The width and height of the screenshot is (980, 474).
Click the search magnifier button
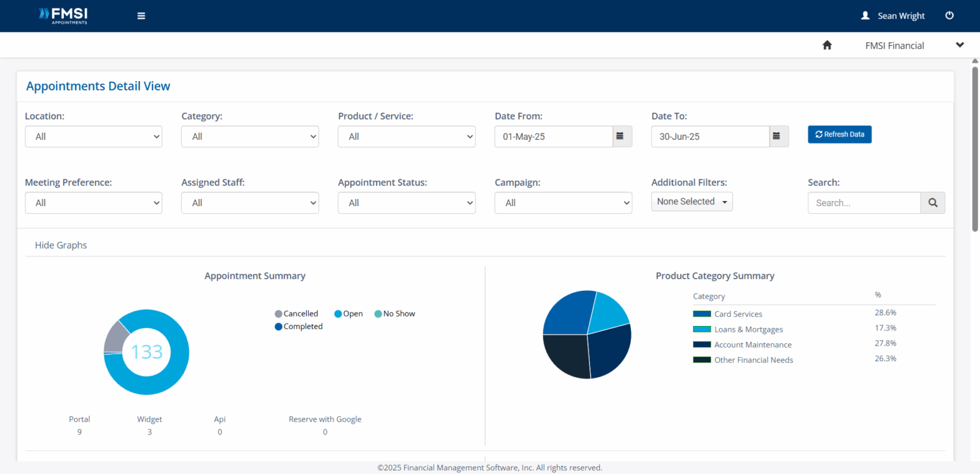pyautogui.click(x=932, y=203)
